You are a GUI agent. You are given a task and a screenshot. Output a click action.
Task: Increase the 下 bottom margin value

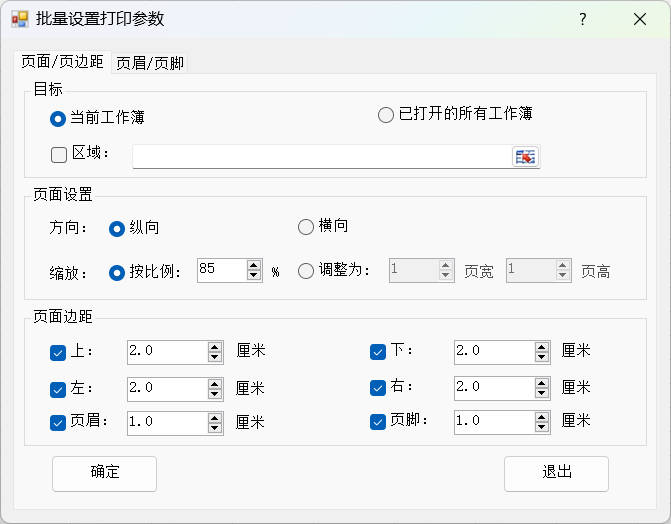click(x=541, y=346)
